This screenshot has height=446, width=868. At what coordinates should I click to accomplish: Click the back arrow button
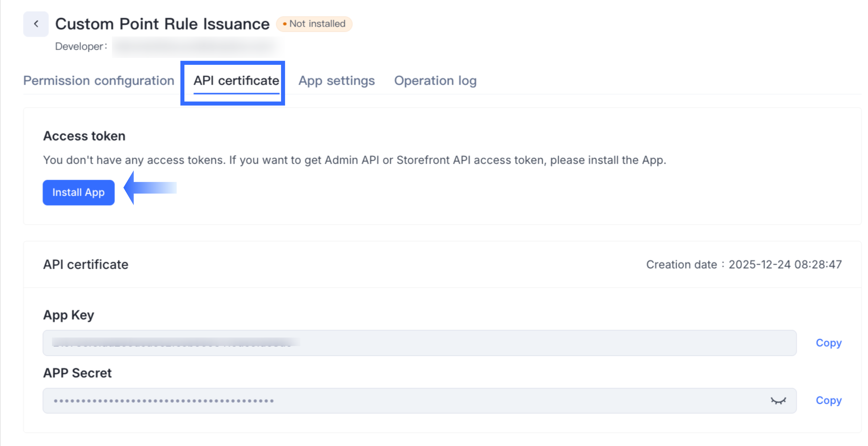coord(36,24)
